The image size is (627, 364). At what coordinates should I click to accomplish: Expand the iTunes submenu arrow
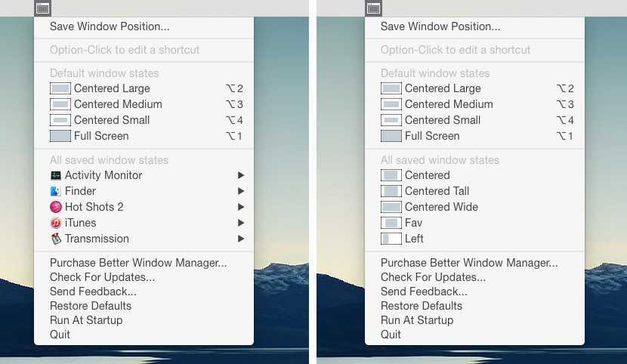[x=241, y=223]
